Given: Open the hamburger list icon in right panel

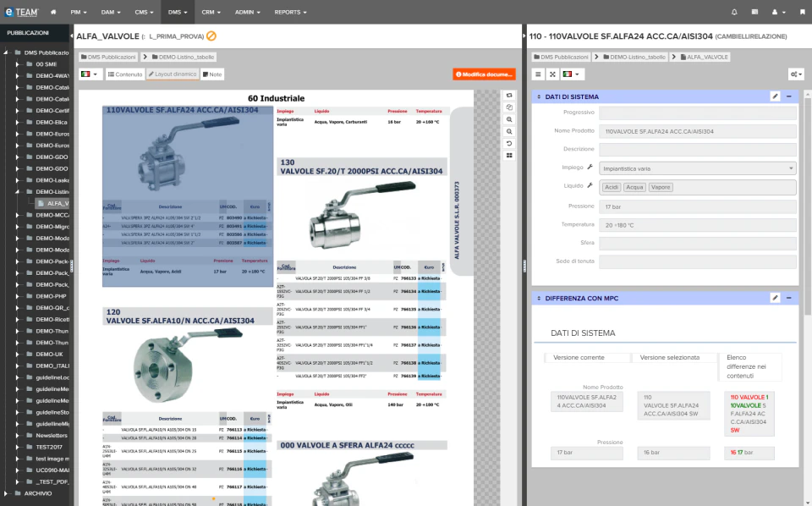Looking at the screenshot, I should [x=539, y=74].
